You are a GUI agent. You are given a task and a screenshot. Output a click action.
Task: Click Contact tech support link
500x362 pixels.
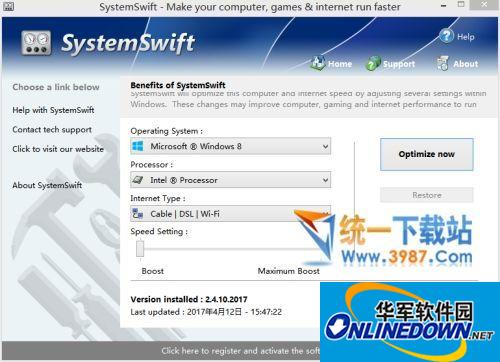(x=52, y=130)
